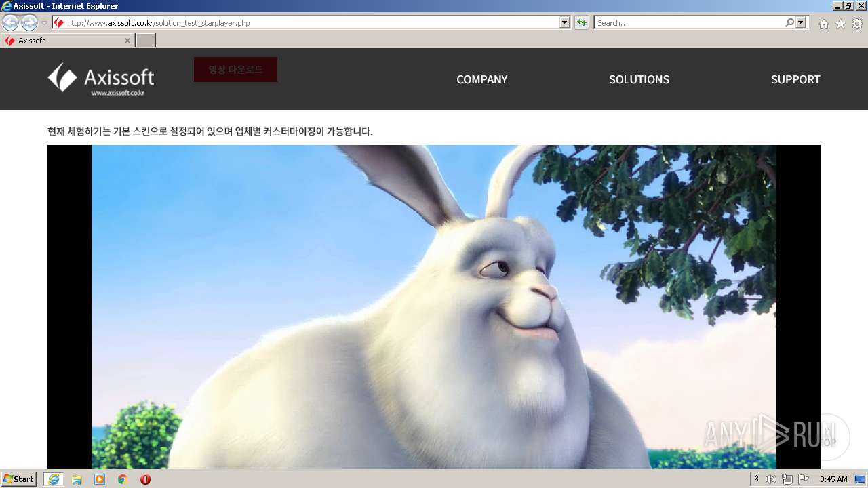The height and width of the screenshot is (488, 868).
Task: Refresh the page with the green arrows icon
Action: pos(581,22)
